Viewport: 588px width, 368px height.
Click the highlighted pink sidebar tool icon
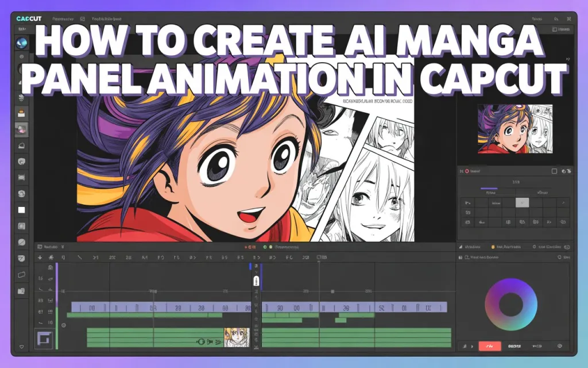click(21, 130)
